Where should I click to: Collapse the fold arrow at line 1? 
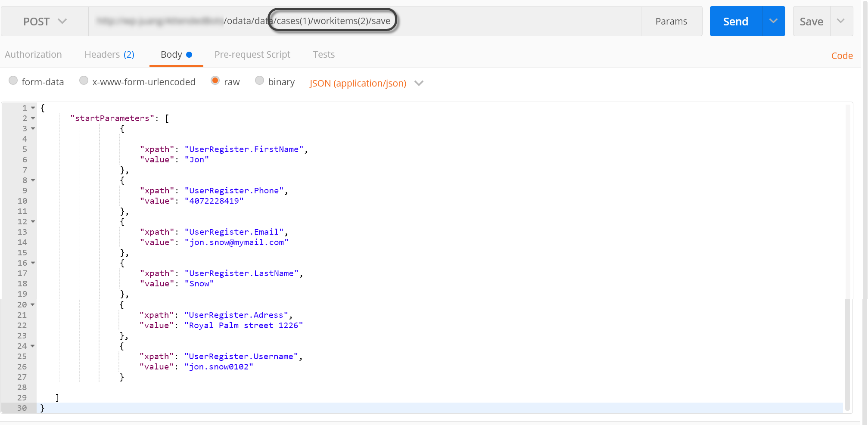coord(33,108)
